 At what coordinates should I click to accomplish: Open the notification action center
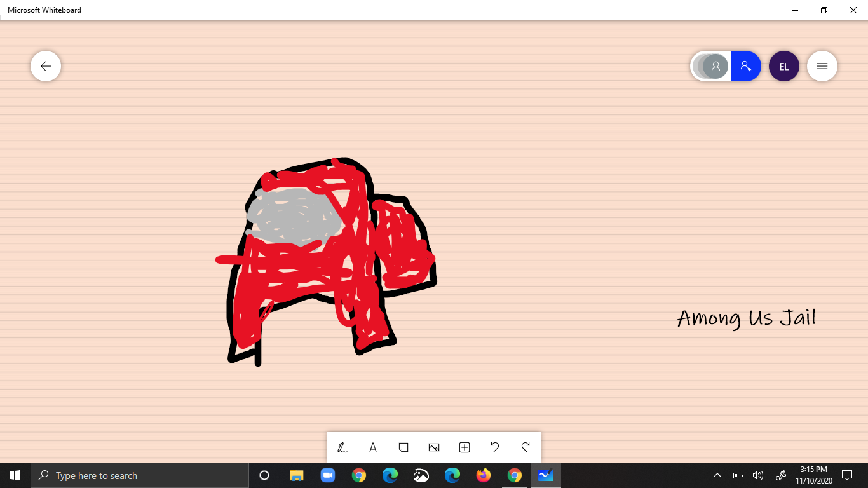coord(847,475)
